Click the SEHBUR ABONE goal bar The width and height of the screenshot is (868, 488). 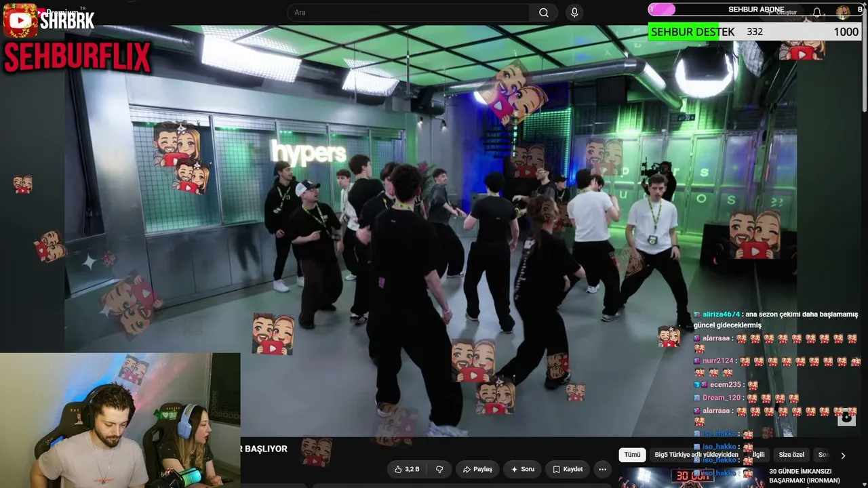point(755,9)
